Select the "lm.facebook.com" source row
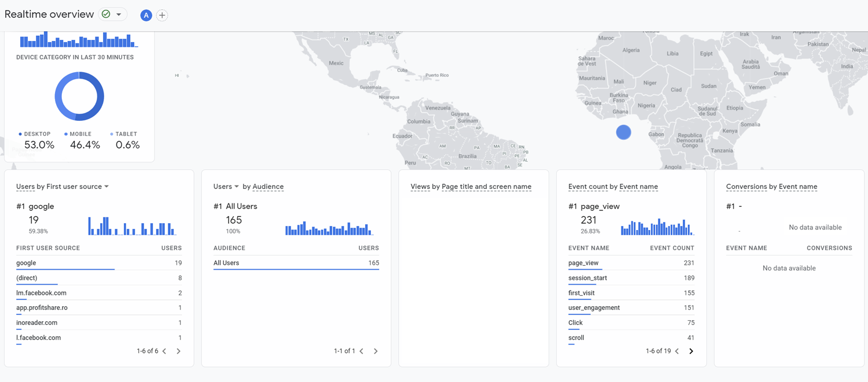868x382 pixels. 99,293
